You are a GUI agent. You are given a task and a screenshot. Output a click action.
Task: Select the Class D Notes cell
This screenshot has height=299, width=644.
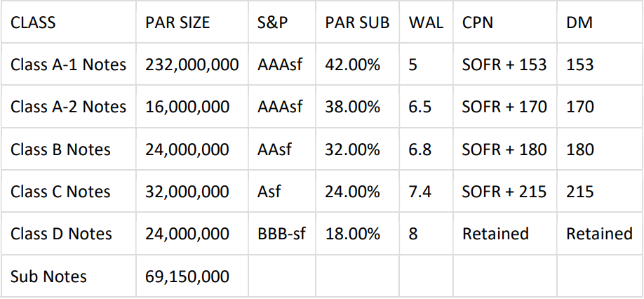(62, 234)
